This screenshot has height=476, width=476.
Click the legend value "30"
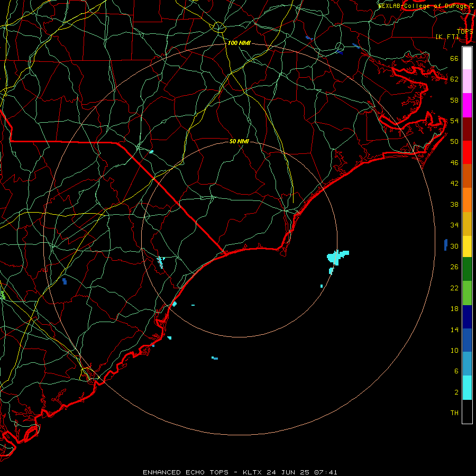pyautogui.click(x=454, y=246)
